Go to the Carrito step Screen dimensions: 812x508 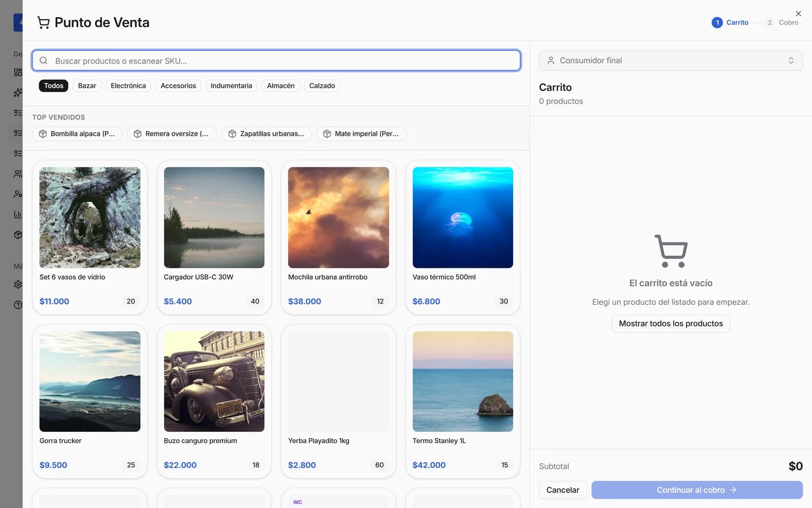point(730,22)
